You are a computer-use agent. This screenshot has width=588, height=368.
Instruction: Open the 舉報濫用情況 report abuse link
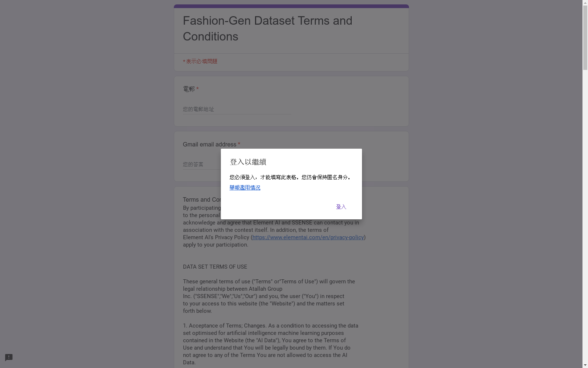click(245, 188)
